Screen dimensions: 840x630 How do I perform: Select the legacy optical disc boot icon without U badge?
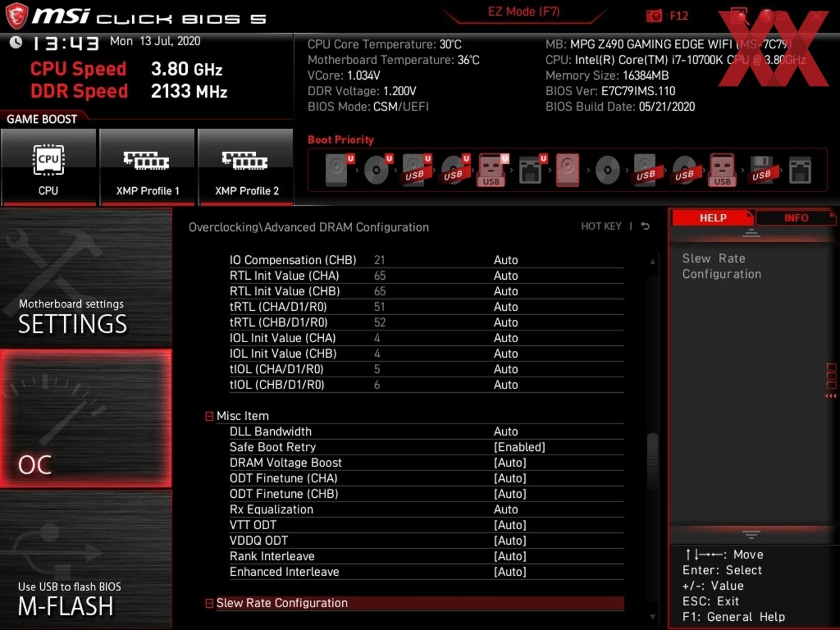click(607, 170)
